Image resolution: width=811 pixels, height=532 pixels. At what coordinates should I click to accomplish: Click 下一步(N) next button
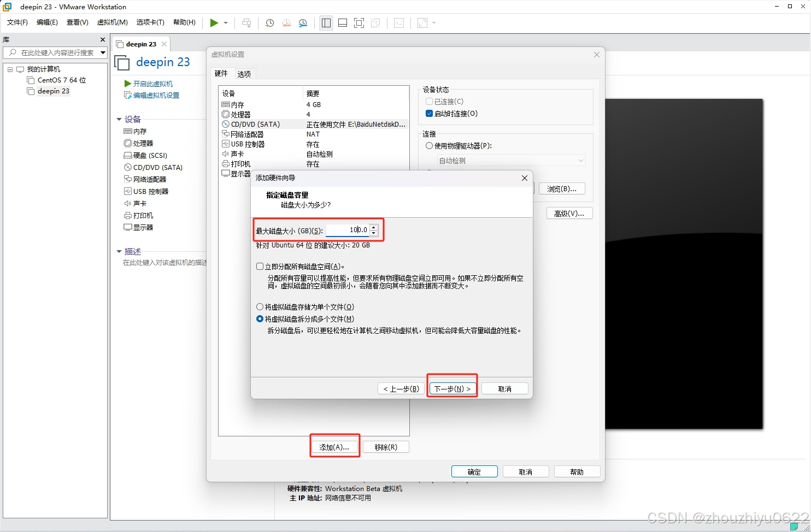tap(452, 389)
